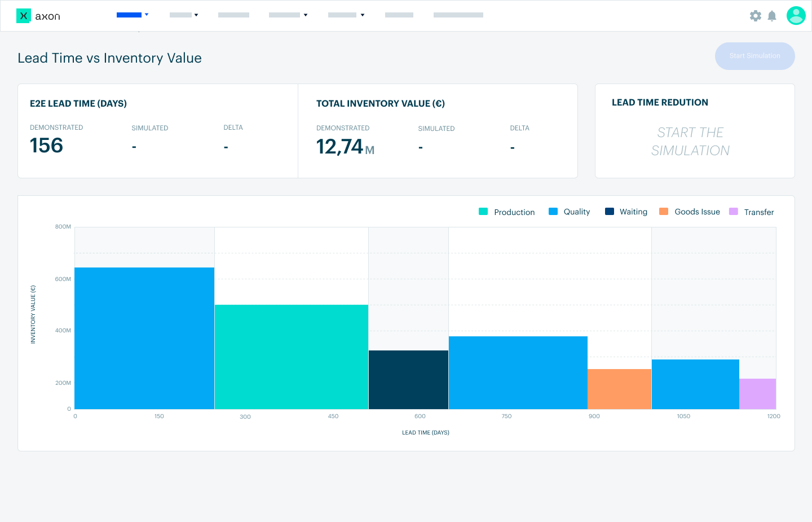Select the dark navy Waiting bar
This screenshot has height=522, width=812.
pyautogui.click(x=408, y=380)
